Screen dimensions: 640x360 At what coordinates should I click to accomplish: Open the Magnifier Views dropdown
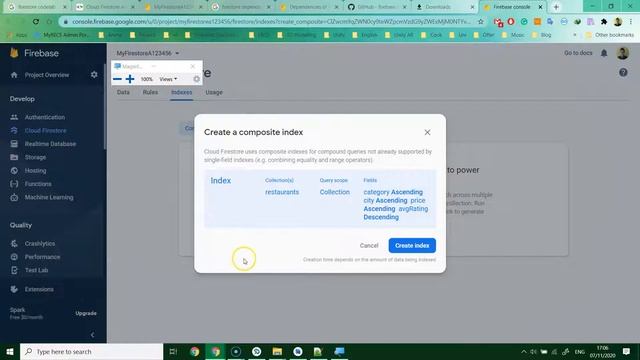click(x=168, y=79)
